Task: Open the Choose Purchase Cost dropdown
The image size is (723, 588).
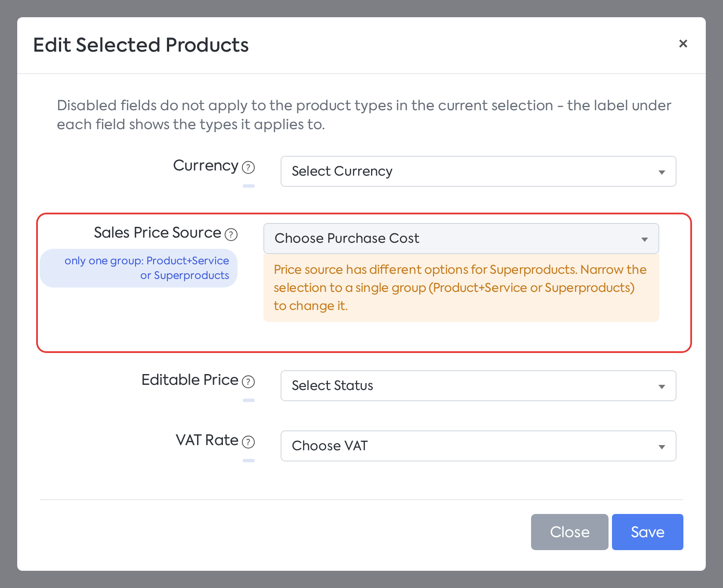Action: 461,238
